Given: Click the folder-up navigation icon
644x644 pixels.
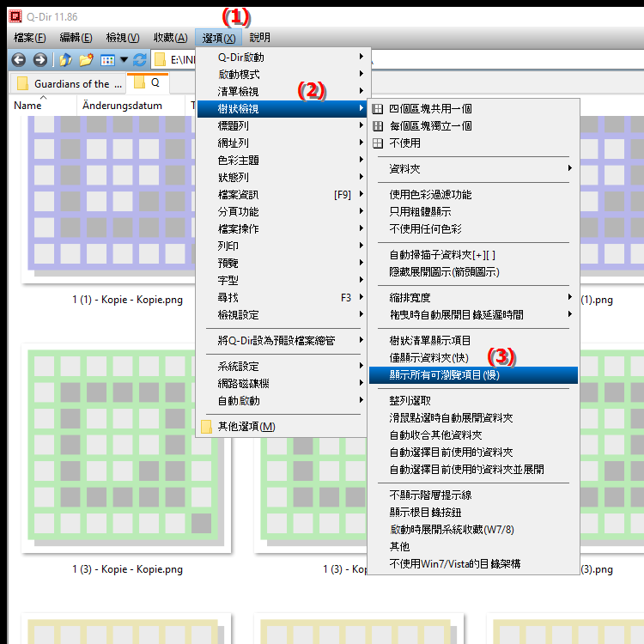Looking at the screenshot, I should (x=66, y=60).
